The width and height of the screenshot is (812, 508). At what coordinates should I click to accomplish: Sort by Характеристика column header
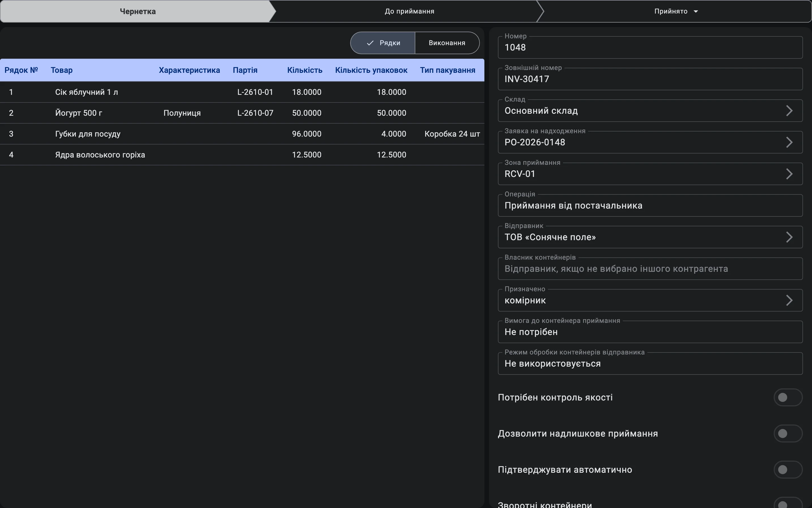(189, 70)
